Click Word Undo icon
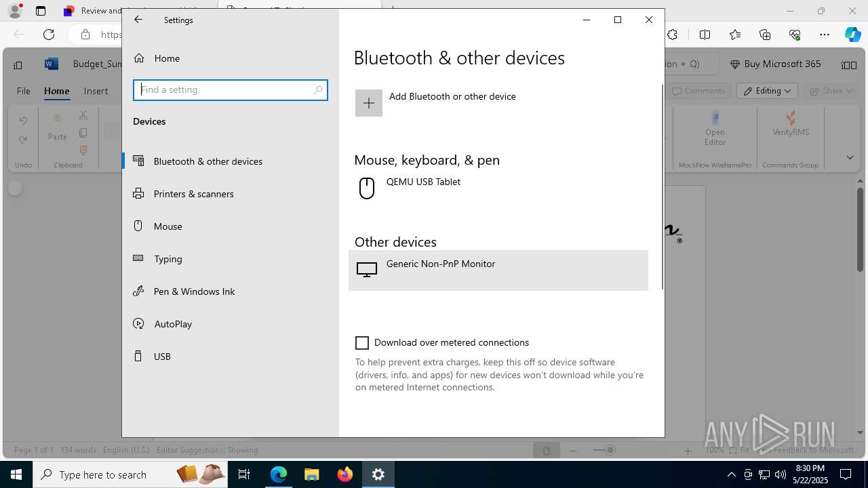Image resolution: width=868 pixels, height=488 pixels. (23, 121)
